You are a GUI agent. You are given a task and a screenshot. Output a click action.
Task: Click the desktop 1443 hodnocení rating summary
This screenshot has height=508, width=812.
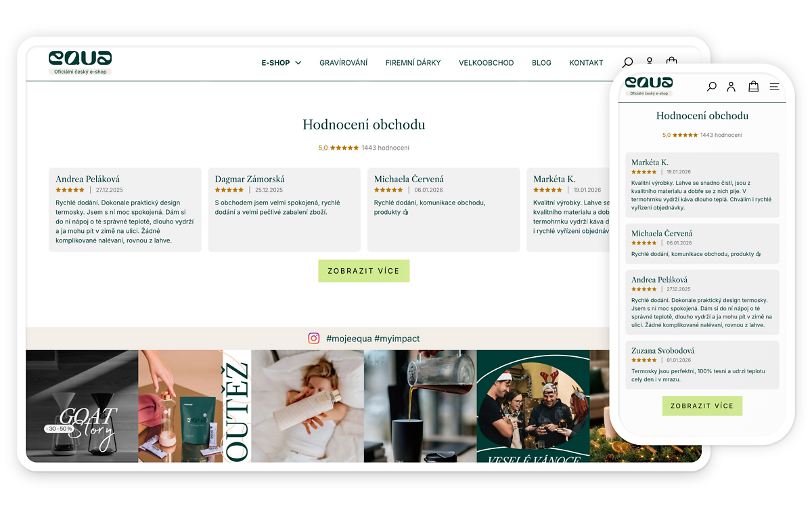tap(364, 148)
